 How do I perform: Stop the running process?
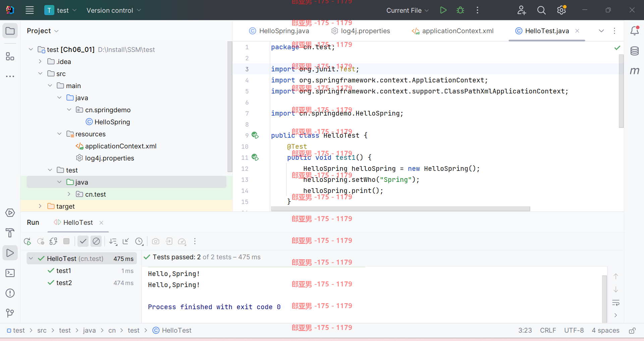coord(66,241)
